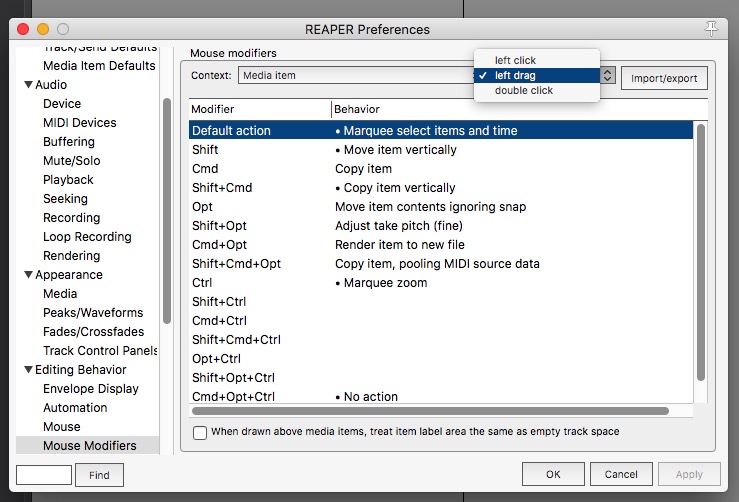Open the Loop Recording preferences page

click(x=87, y=237)
